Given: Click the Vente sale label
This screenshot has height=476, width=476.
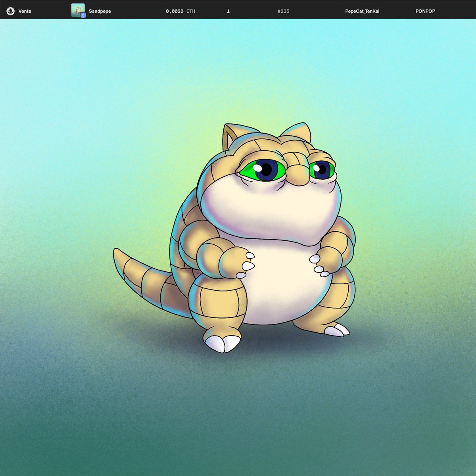Looking at the screenshot, I should (x=25, y=11).
